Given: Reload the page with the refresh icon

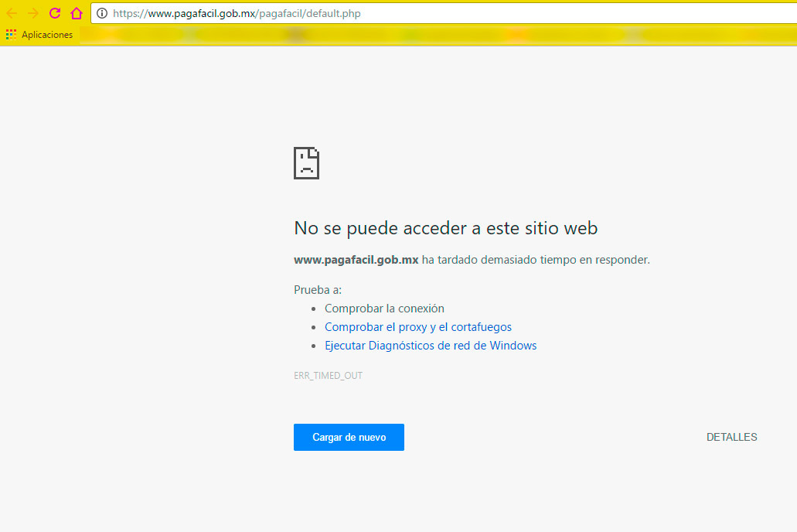Looking at the screenshot, I should click(55, 13).
